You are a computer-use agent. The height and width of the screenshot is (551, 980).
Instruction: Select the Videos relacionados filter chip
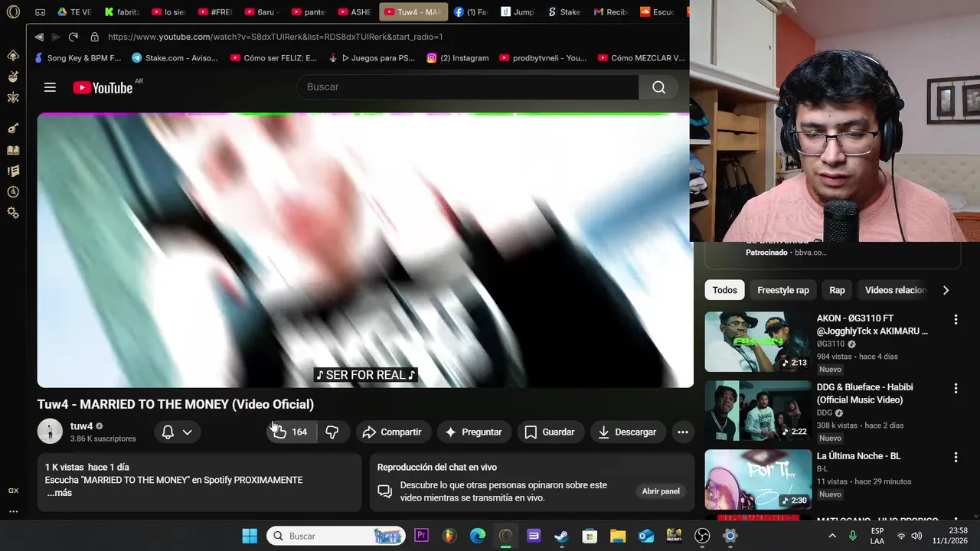click(895, 290)
